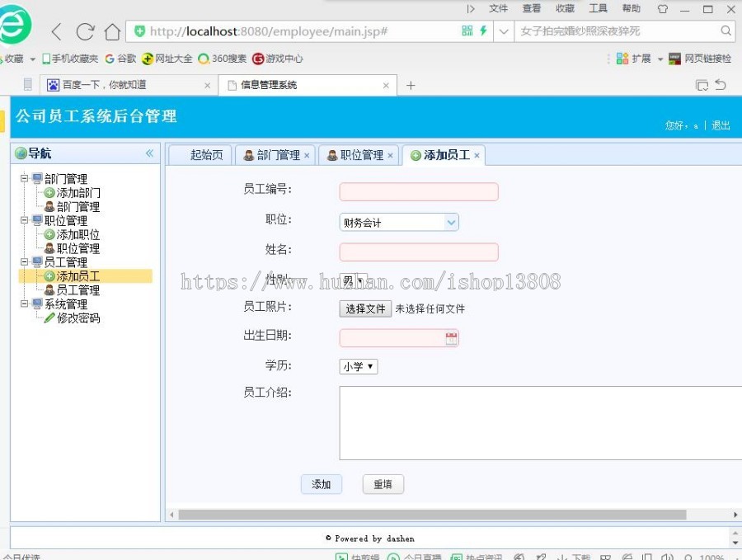The width and height of the screenshot is (742, 560).
Task: Collapse the 员工管理 tree node
Action: point(25,262)
